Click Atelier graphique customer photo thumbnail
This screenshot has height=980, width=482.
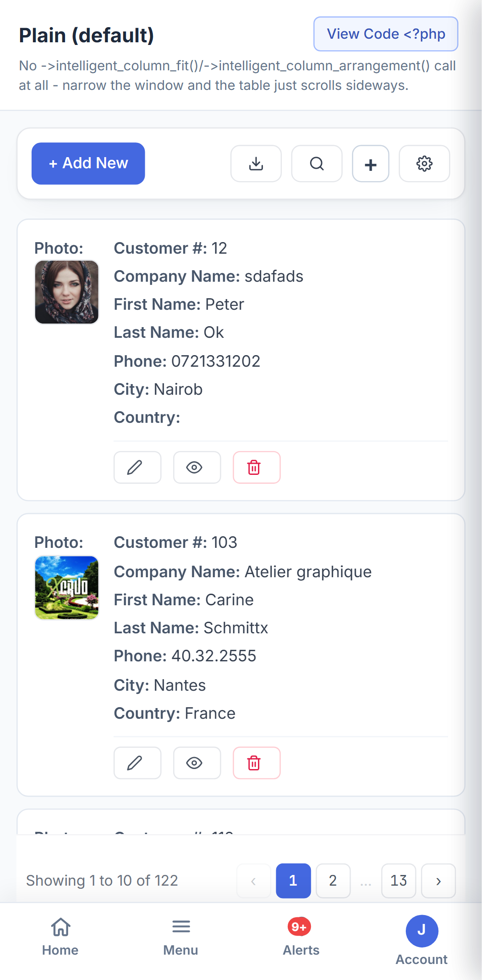pyautogui.click(x=67, y=587)
